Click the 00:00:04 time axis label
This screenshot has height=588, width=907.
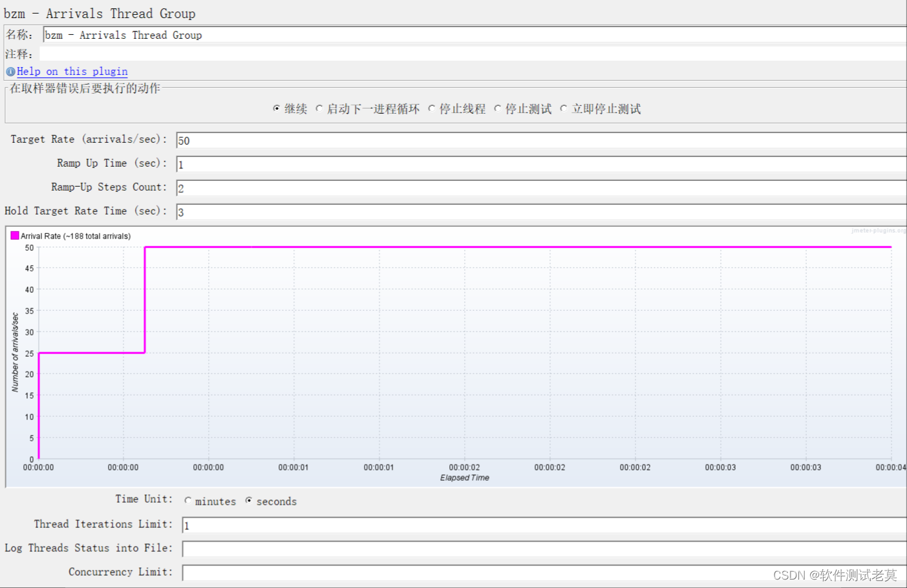click(x=891, y=467)
